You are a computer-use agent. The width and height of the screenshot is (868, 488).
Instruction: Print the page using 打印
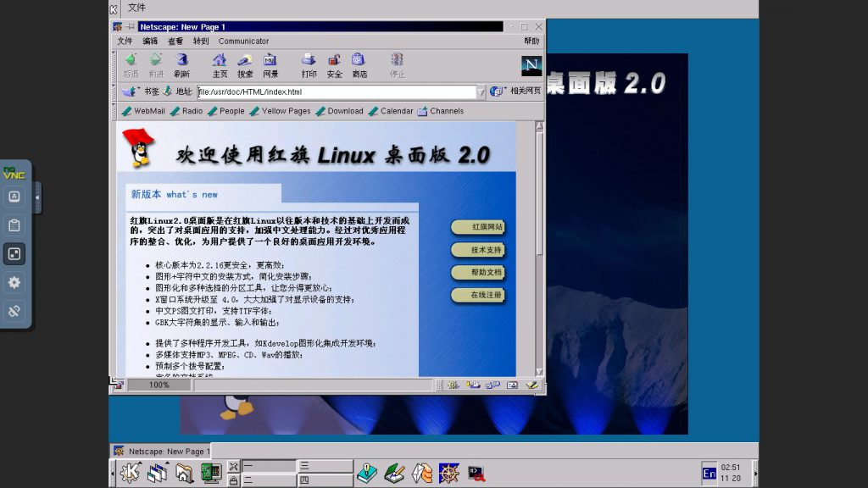309,65
